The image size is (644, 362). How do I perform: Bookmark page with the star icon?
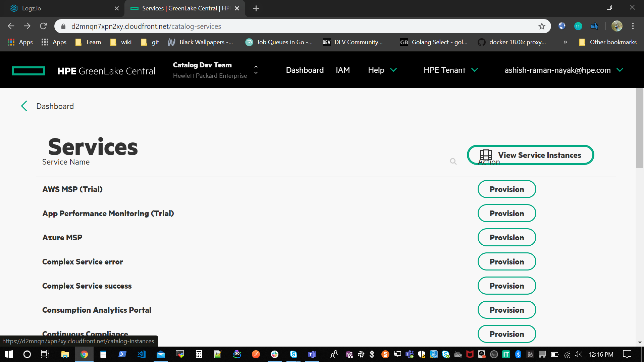click(542, 26)
